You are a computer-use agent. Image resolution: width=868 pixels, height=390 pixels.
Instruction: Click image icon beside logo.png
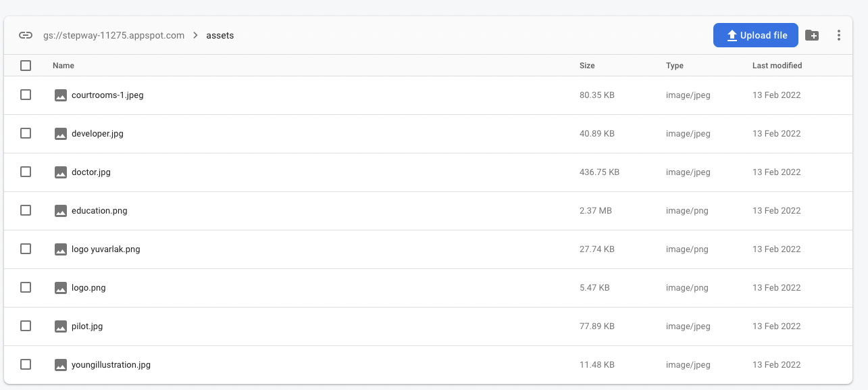coord(61,288)
